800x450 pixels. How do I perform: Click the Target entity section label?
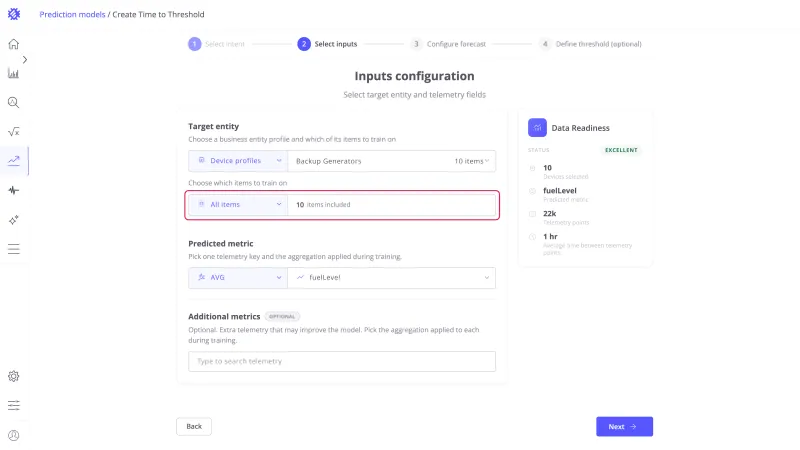tap(213, 126)
